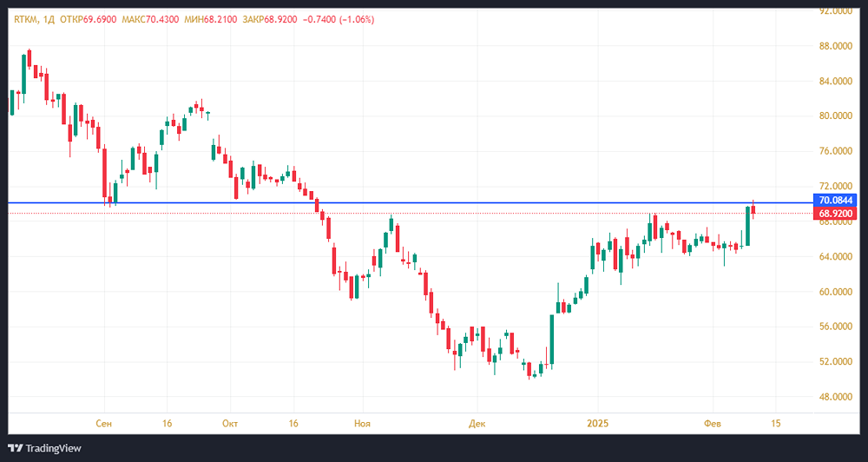Click the −0.7400 (−1.06%) change value
The height and width of the screenshot is (462, 868).
pos(339,19)
